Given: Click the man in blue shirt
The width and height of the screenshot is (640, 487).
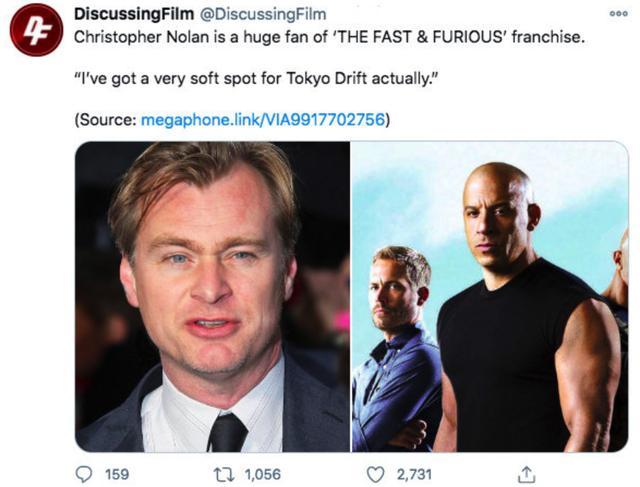Looking at the screenshot, I should [396, 349].
